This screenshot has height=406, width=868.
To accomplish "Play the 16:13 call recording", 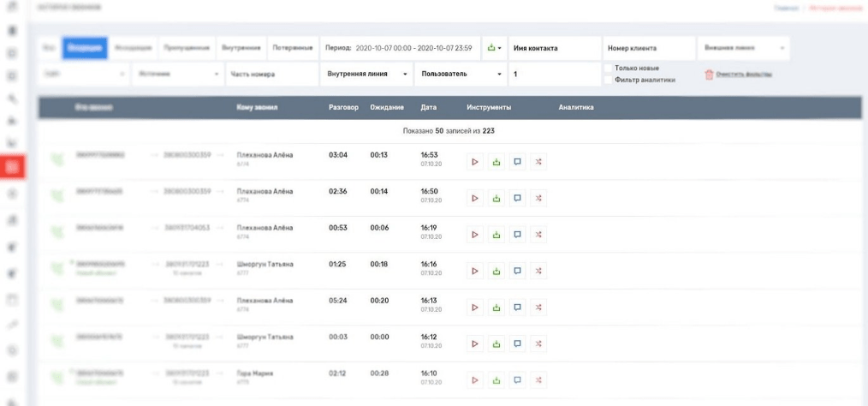I will point(475,307).
